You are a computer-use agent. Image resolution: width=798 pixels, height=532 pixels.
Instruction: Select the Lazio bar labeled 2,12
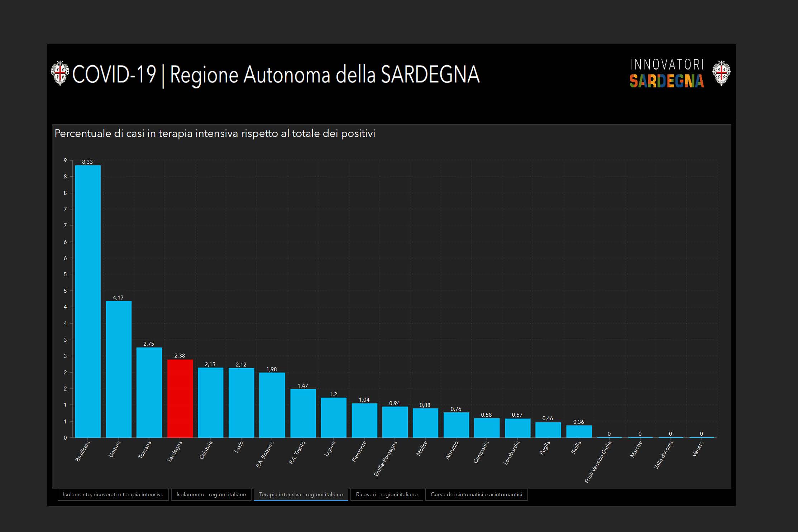pos(241,403)
